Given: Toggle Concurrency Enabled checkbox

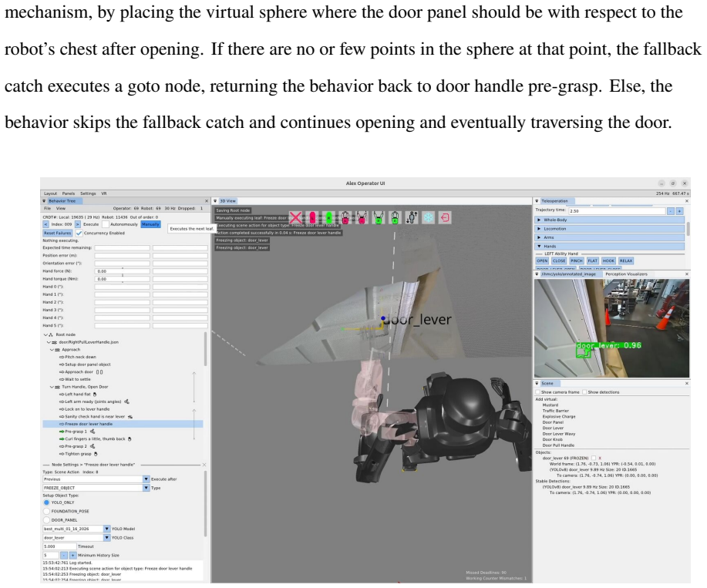Looking at the screenshot, I should pos(79,233).
